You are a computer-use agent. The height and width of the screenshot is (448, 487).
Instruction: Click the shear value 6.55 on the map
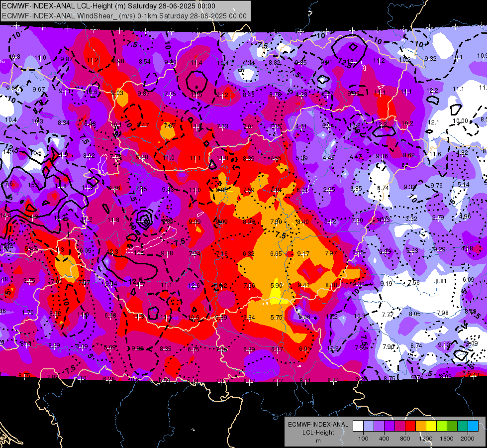pyautogui.click(x=358, y=252)
